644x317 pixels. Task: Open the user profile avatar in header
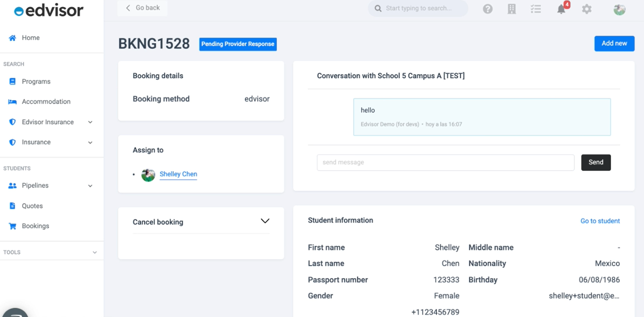tap(620, 9)
